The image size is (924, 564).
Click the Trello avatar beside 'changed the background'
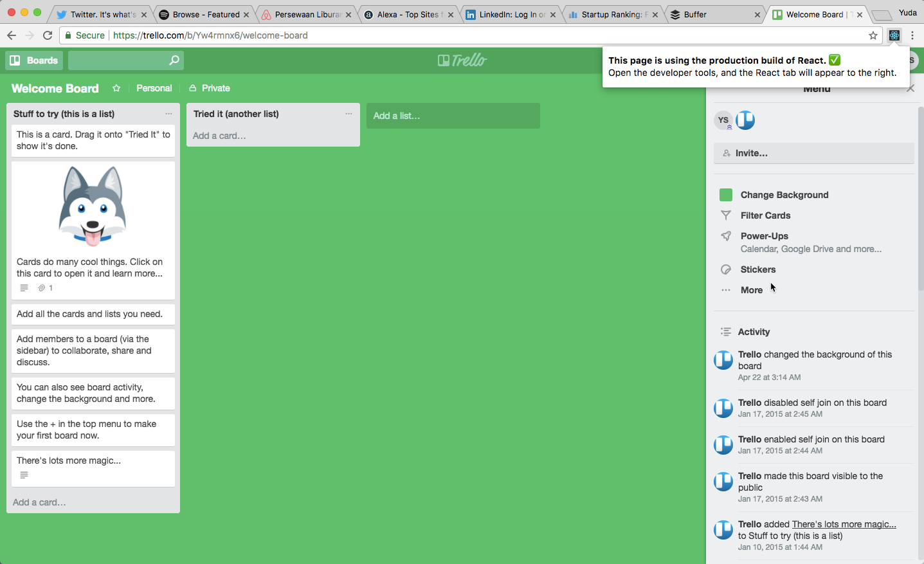click(723, 359)
